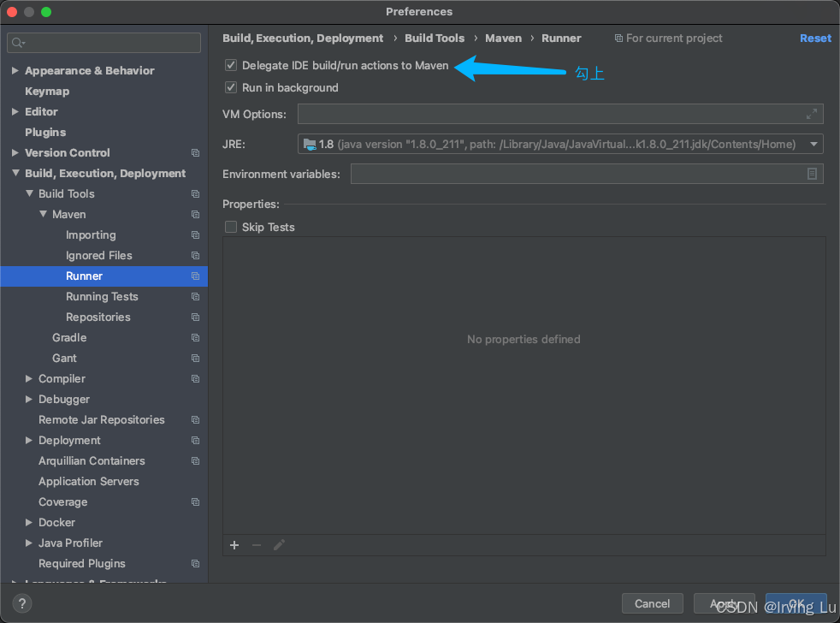Viewport: 840px width, 623px height.
Task: Expand the Docker node
Action: (x=29, y=522)
